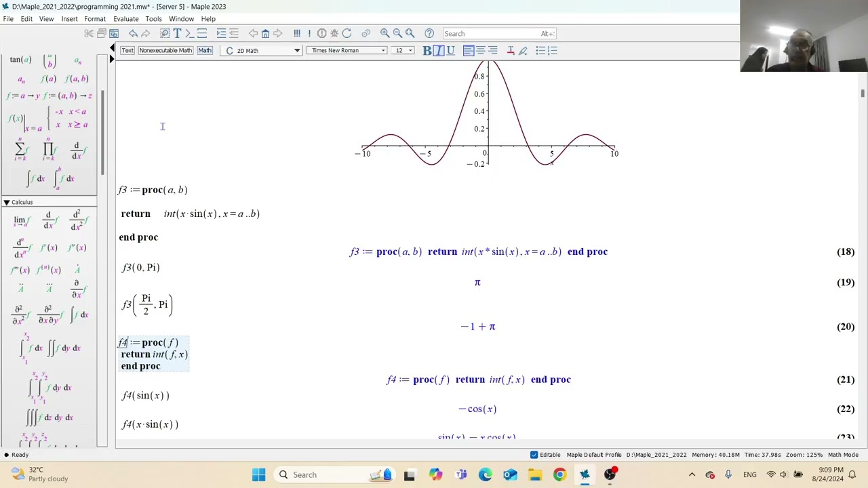
Task: Click the Editable status bar button
Action: coord(545,455)
